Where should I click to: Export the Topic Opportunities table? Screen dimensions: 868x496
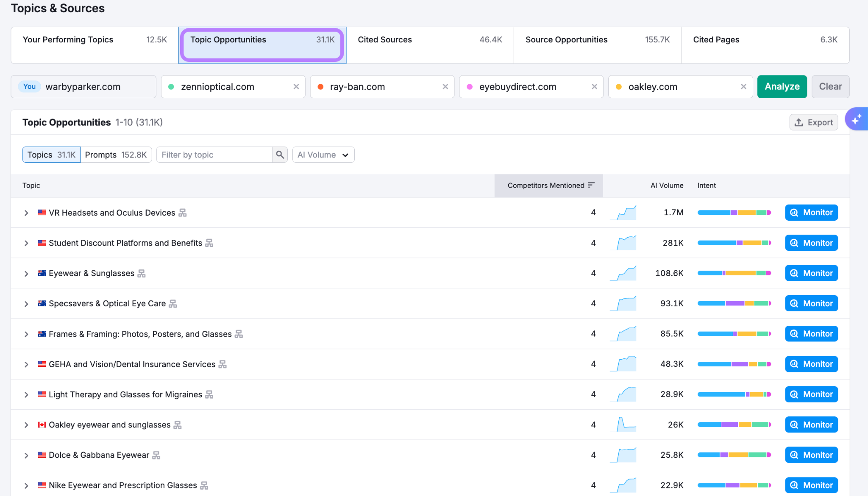click(x=814, y=122)
